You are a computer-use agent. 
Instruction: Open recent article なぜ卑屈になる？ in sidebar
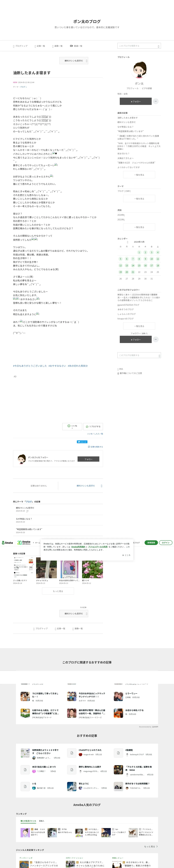(x=125, y=127)
